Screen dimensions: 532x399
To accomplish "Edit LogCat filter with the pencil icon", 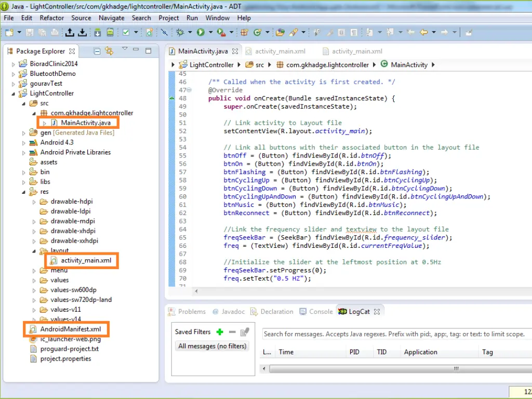I will (245, 332).
